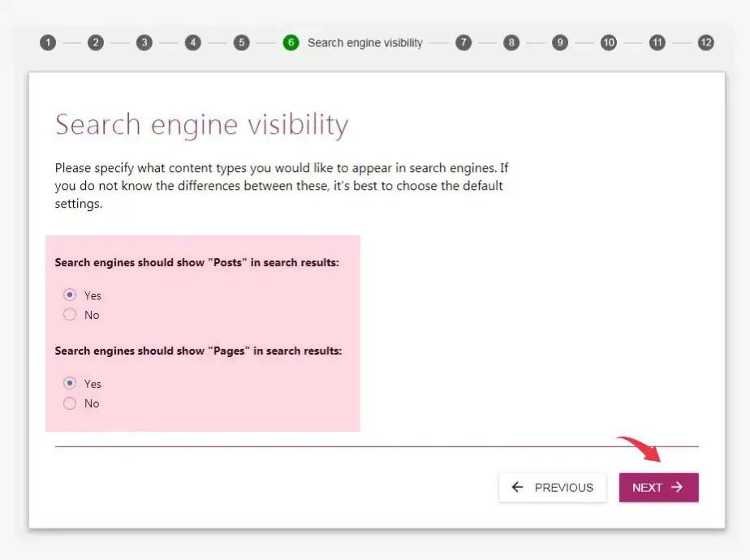Image resolution: width=750 pixels, height=560 pixels.
Task: Jump to wizard step 10
Action: pyautogui.click(x=609, y=42)
